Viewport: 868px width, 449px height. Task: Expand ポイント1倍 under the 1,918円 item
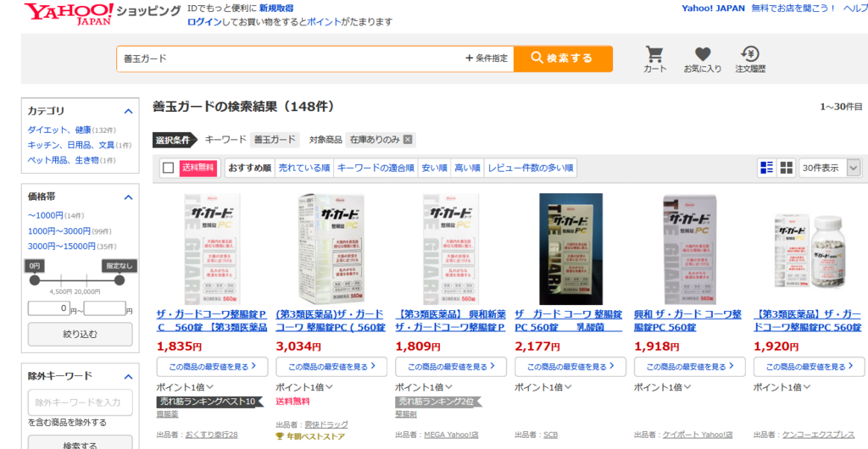[x=663, y=387]
